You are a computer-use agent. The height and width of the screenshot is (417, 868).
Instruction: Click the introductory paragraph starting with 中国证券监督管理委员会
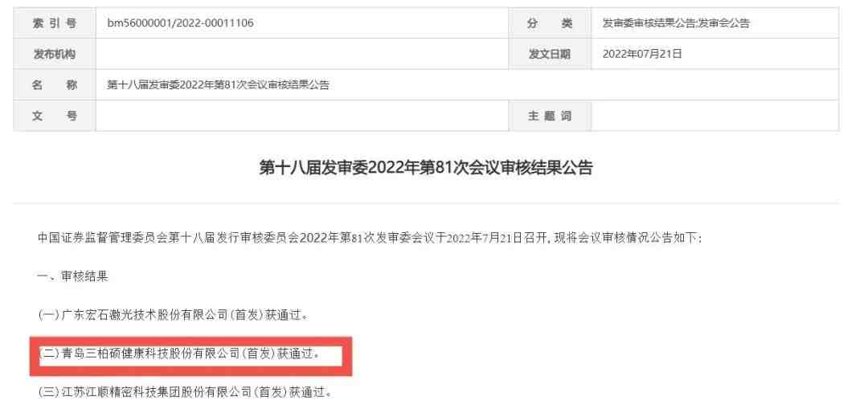[370, 239]
